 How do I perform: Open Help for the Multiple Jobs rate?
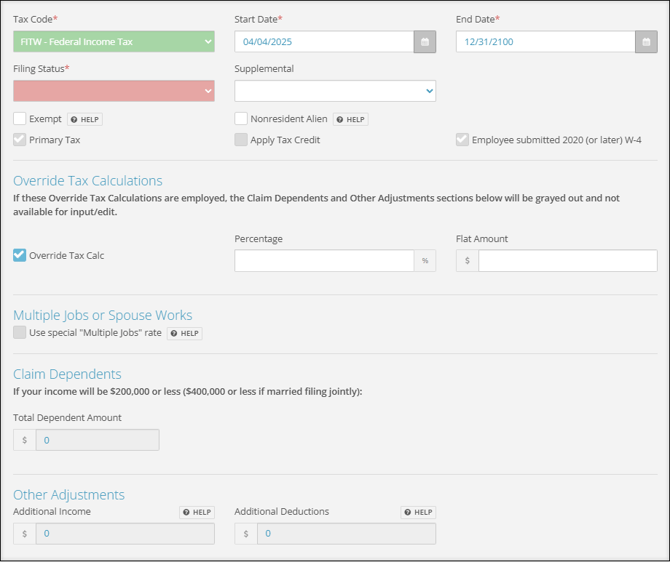[185, 333]
